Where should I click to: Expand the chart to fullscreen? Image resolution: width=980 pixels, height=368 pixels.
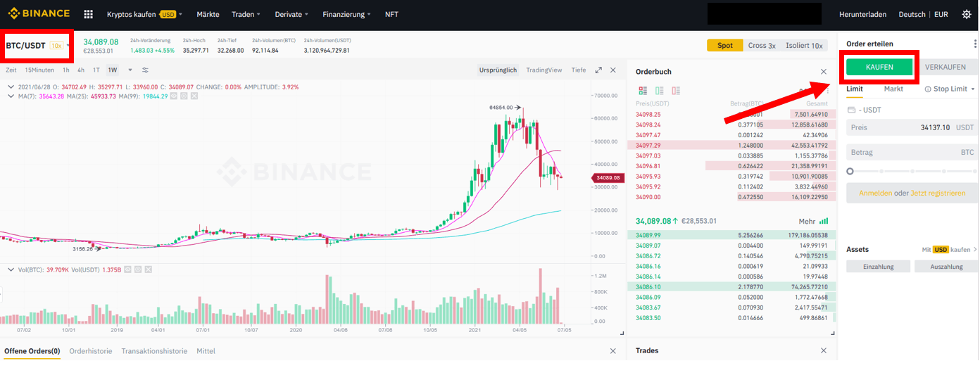pos(598,70)
